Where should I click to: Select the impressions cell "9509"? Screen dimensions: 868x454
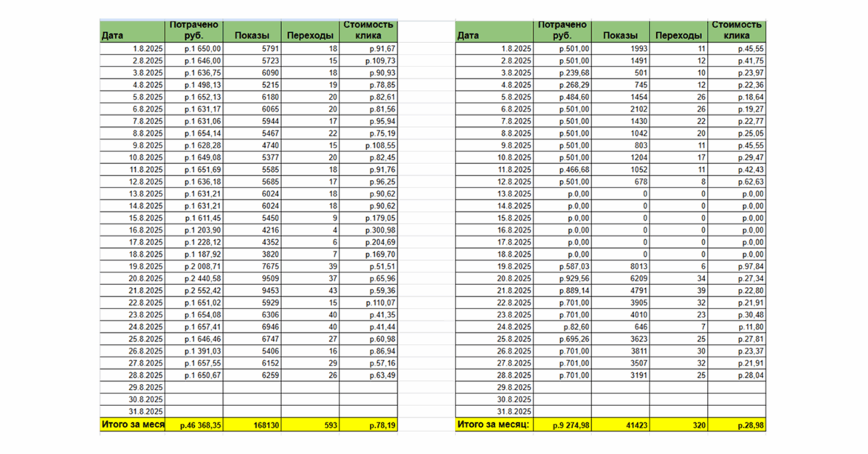point(252,278)
